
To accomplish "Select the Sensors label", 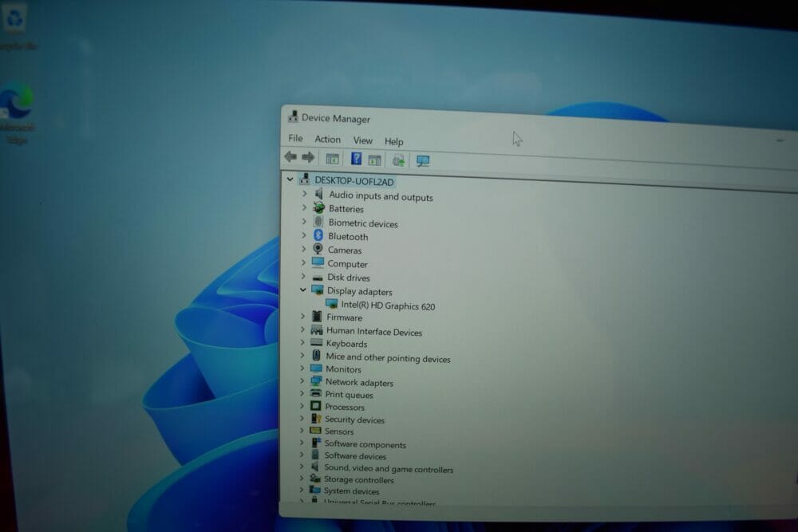I will point(339,432).
